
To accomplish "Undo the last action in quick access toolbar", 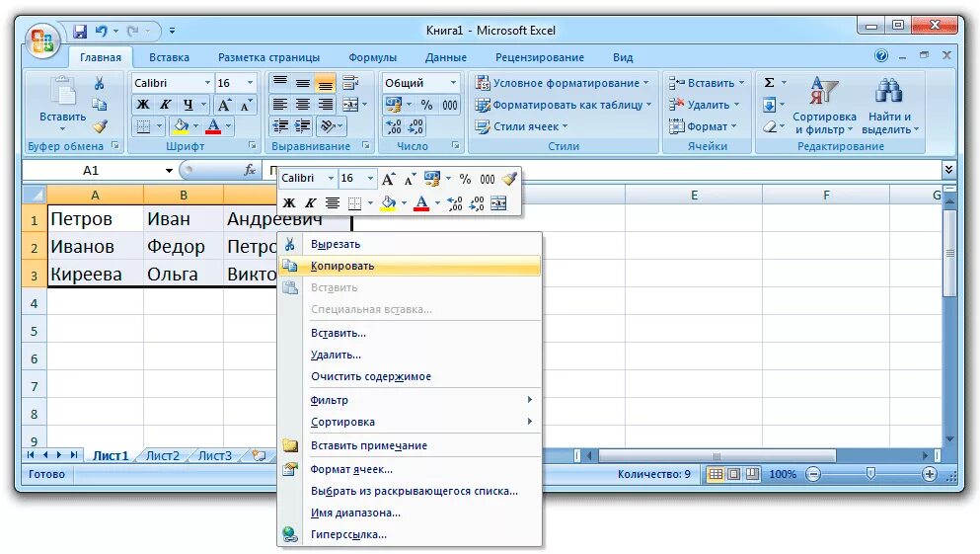I will (x=102, y=31).
